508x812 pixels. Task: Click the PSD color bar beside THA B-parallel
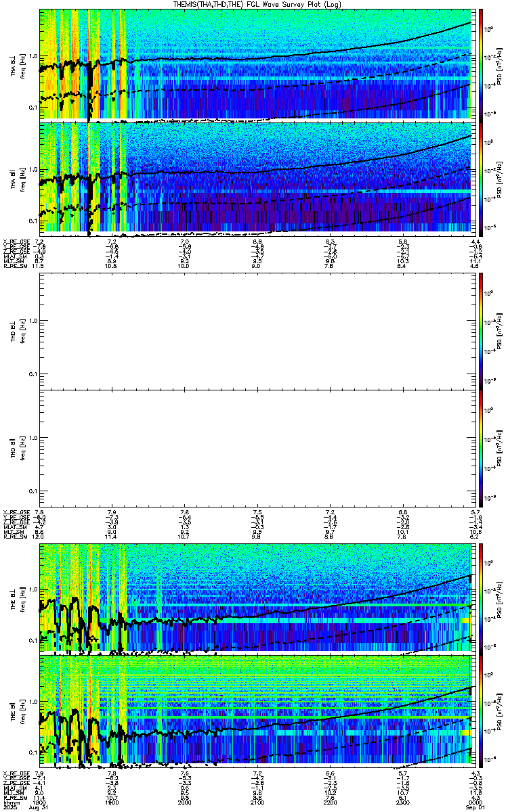480,178
